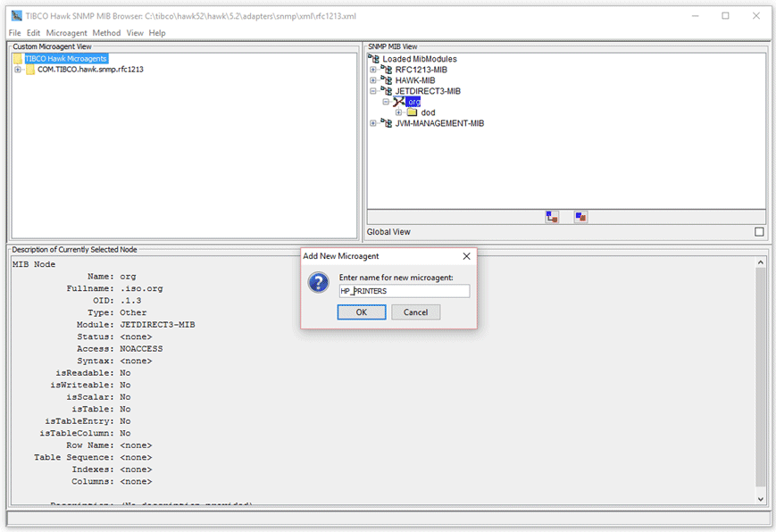Viewport: 776px width, 532px height.
Task: Expand the RFC1213-MIB module
Action: [x=373, y=70]
